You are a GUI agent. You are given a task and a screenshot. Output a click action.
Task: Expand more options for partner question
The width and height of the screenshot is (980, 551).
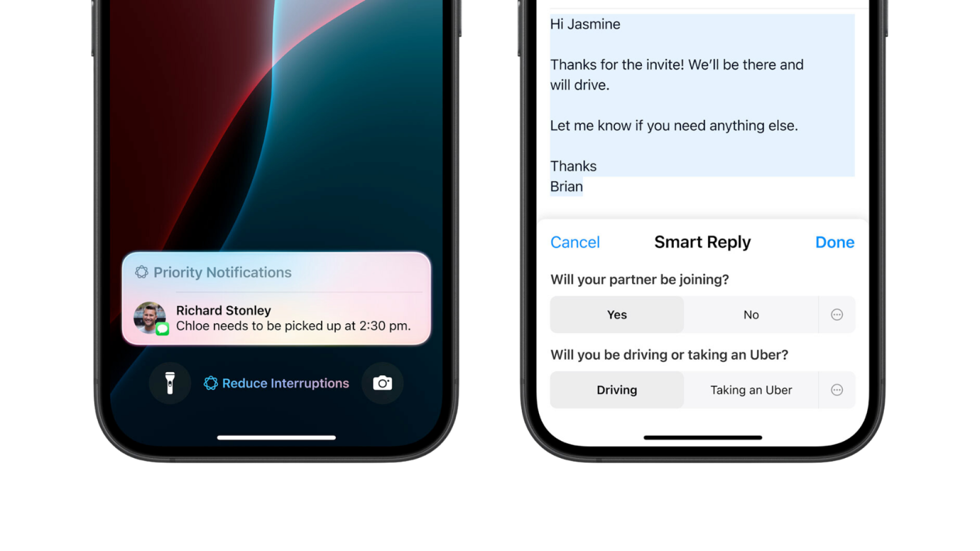[x=836, y=315]
